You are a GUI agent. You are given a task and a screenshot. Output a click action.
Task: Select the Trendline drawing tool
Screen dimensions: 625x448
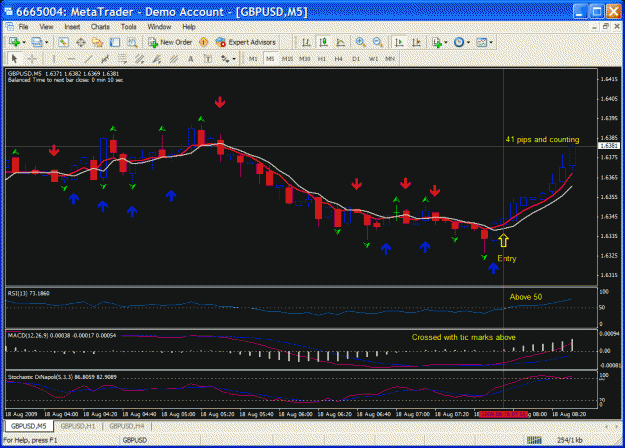point(88,59)
